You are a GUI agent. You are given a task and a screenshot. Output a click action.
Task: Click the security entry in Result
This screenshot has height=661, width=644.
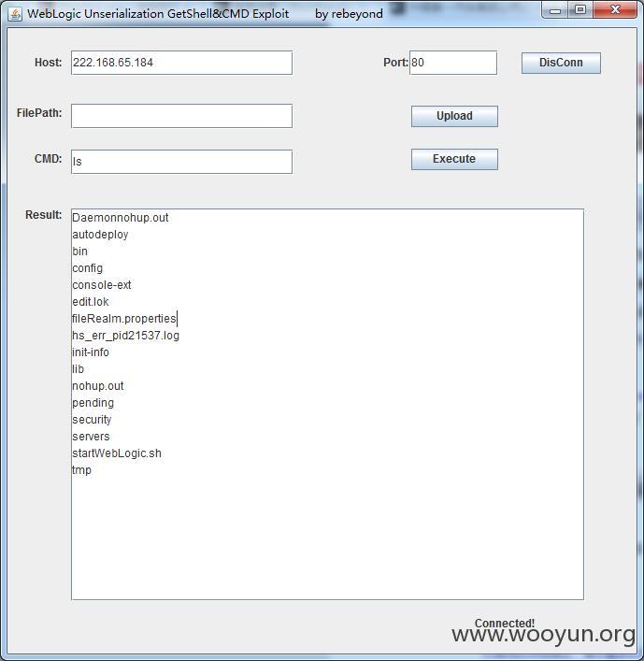click(x=92, y=420)
